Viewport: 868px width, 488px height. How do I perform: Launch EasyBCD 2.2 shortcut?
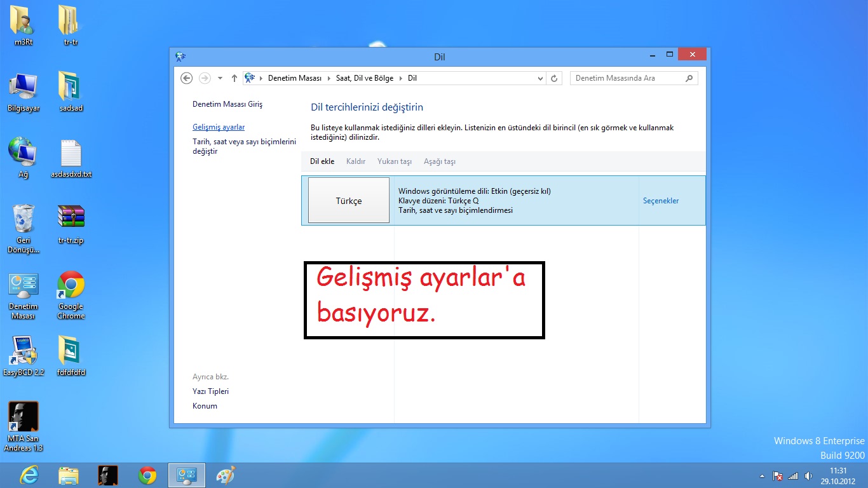[24, 356]
